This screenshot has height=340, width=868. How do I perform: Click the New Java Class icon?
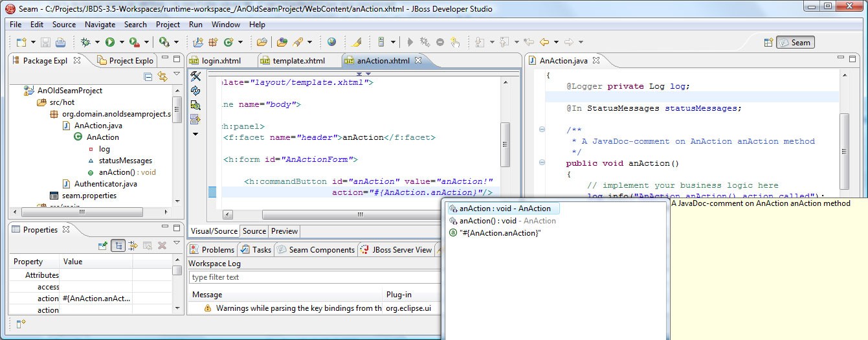point(228,42)
